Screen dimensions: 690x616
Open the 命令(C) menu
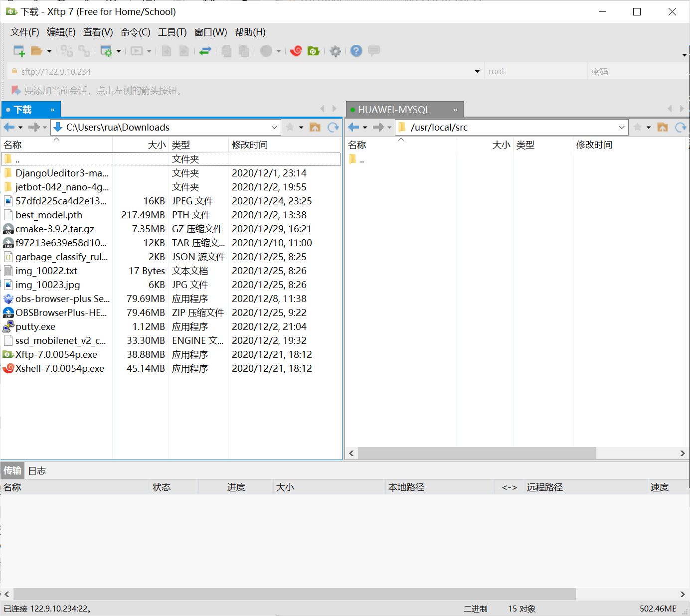pos(136,32)
